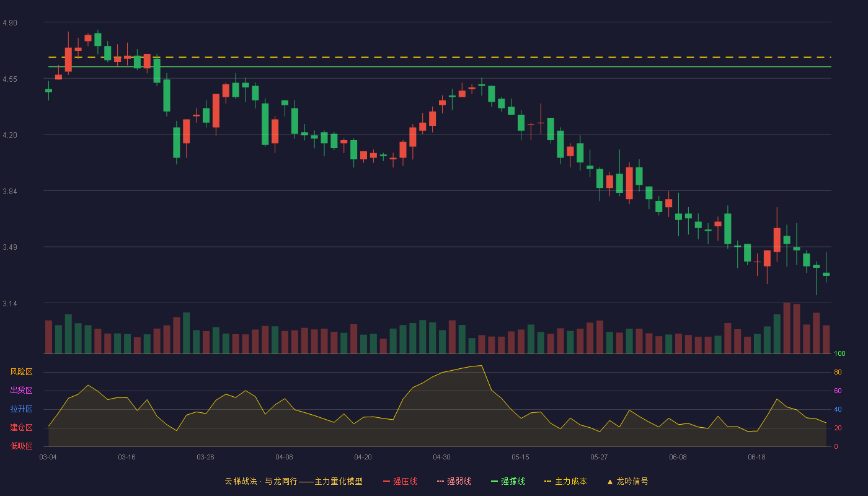
Task: Toggle 主力成本 dashed line legend
Action: click(x=565, y=481)
